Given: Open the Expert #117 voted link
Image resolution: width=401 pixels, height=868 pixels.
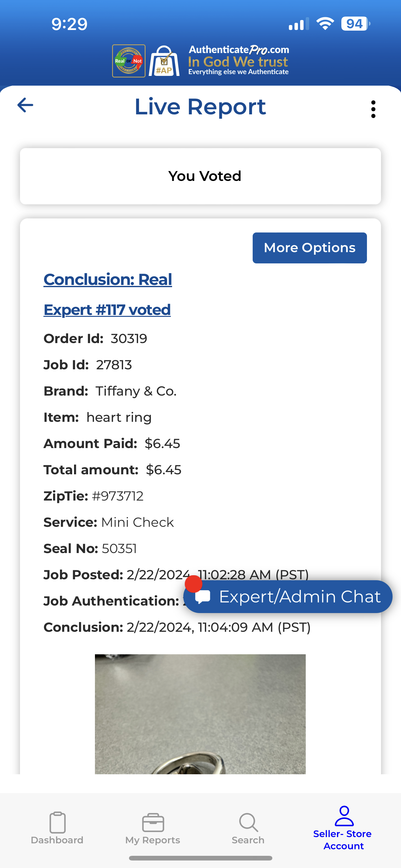Looking at the screenshot, I should click(x=107, y=310).
